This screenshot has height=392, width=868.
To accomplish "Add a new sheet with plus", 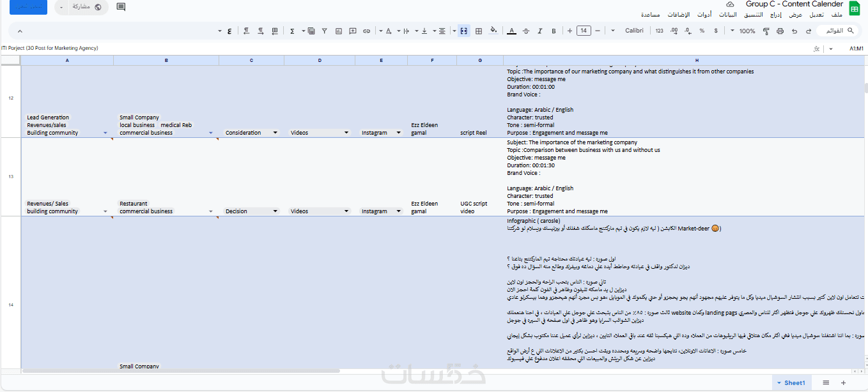I will pos(843,382).
